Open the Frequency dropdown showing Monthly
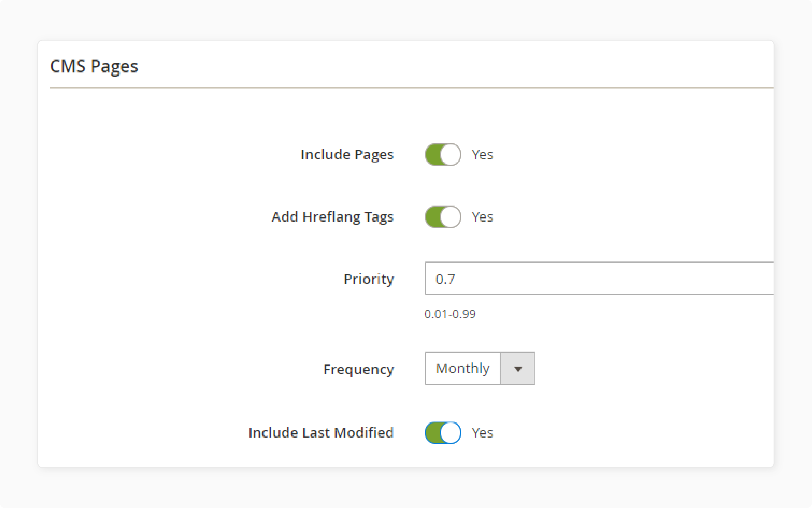812x508 pixels. pos(480,368)
